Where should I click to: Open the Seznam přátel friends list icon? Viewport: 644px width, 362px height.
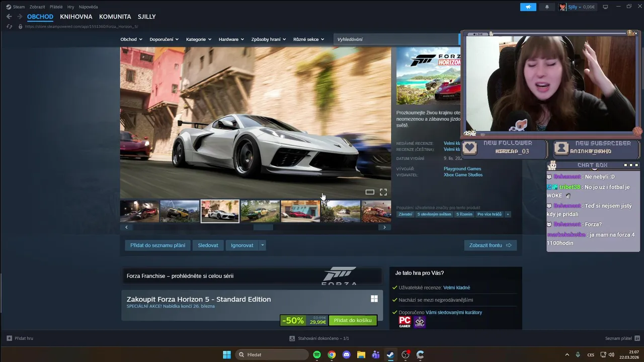[x=637, y=338]
